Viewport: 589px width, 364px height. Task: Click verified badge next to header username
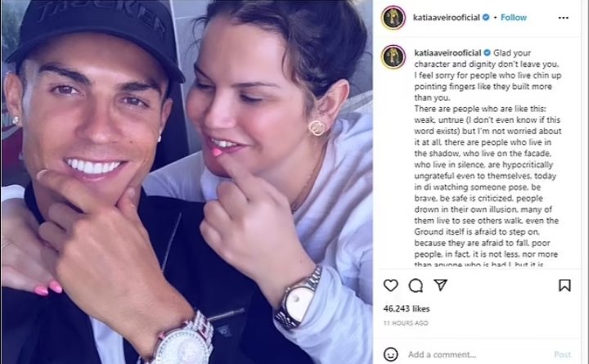(x=486, y=17)
